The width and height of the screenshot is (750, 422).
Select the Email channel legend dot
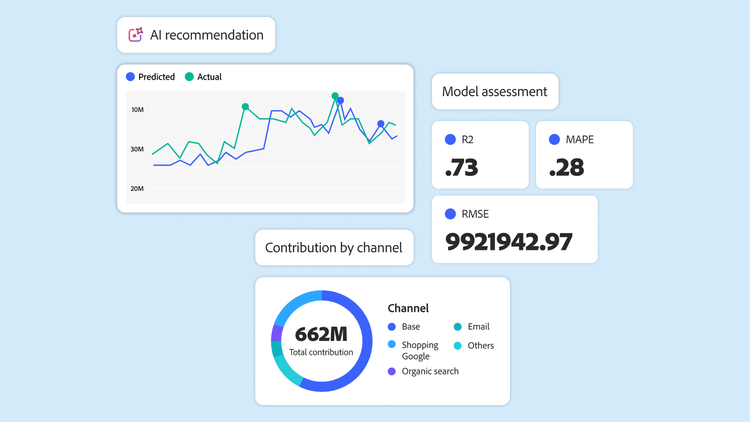coord(457,327)
